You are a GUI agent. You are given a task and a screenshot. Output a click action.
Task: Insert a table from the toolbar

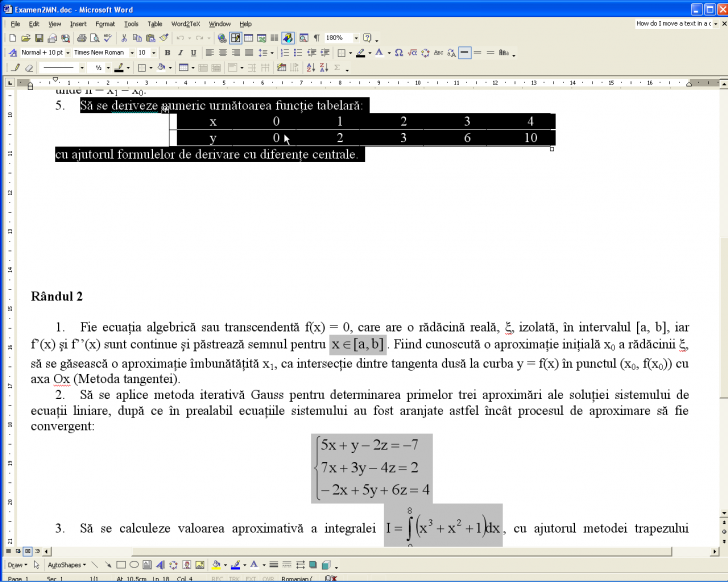[x=249, y=38]
